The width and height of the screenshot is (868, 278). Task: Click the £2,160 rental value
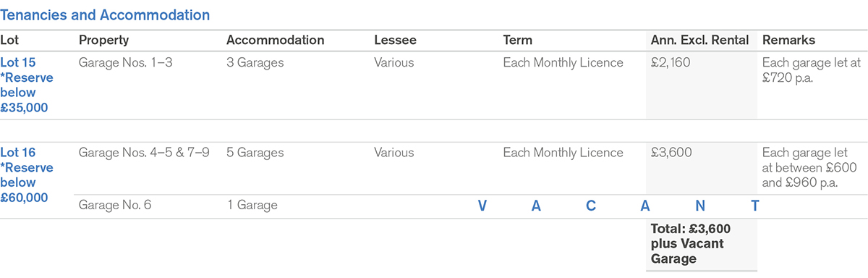(671, 63)
